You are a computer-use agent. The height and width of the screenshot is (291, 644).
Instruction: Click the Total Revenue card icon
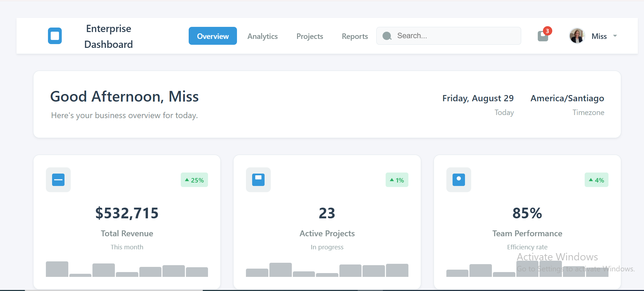click(x=58, y=180)
